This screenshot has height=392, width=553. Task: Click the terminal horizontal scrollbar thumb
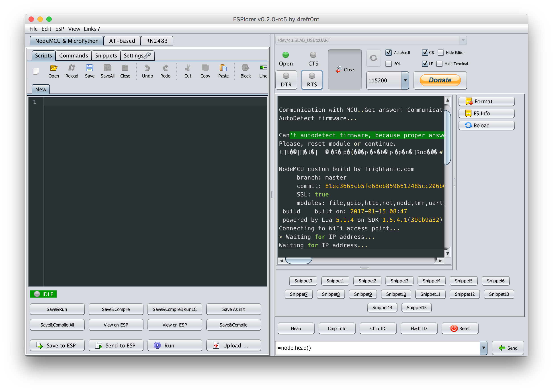[299, 261]
